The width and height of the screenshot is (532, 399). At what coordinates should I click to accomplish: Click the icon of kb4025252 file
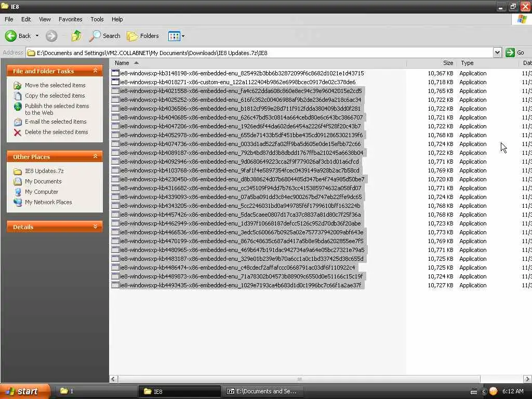(x=115, y=99)
